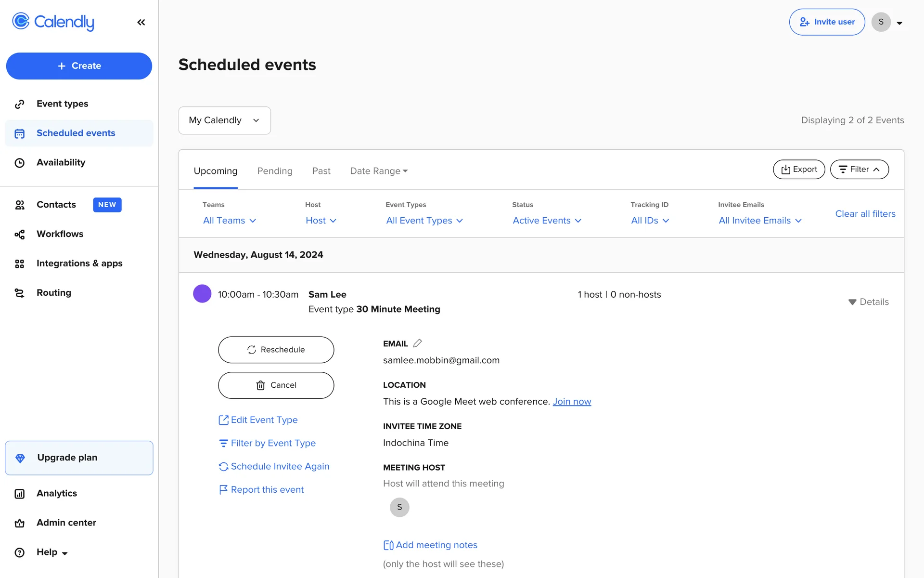Screen dimensions: 924x578
Task: Open the Active Events status dropdown
Action: (x=547, y=221)
